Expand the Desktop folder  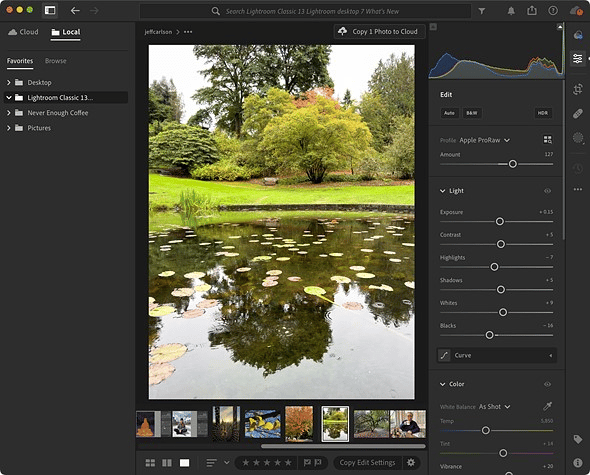point(9,82)
